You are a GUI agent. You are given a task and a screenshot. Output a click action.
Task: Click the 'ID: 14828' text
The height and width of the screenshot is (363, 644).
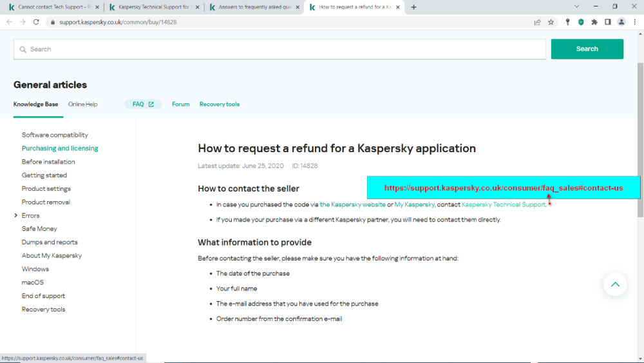click(x=305, y=166)
